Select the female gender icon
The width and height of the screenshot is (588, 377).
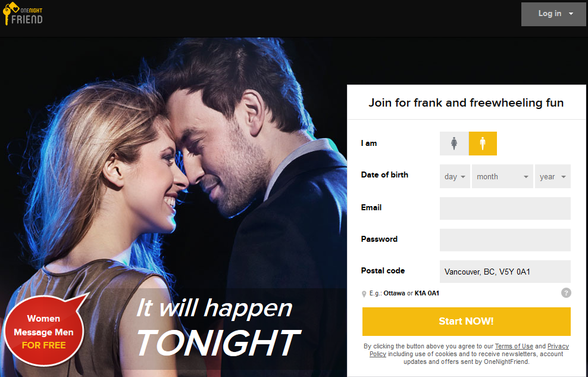(454, 144)
